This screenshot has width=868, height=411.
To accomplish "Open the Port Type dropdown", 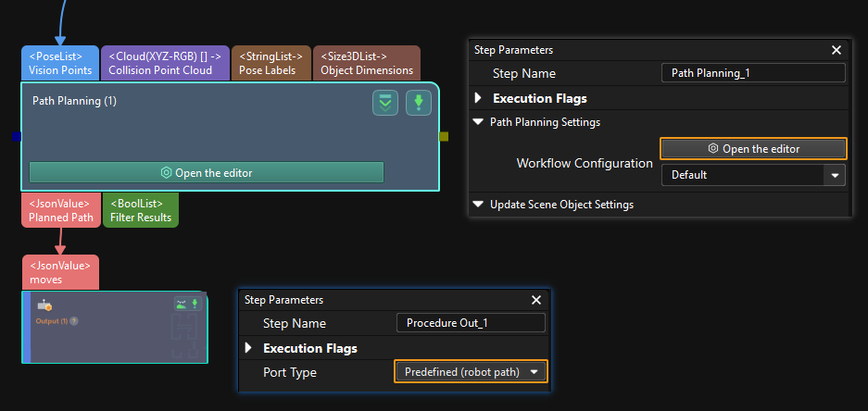I will [x=471, y=372].
